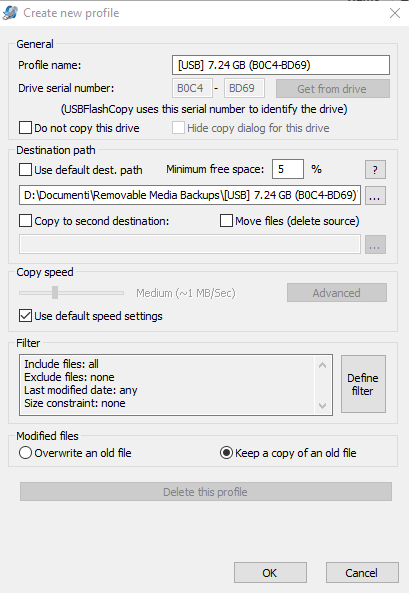
Task: Close the Create new profile dialog
Action: pos(395,13)
